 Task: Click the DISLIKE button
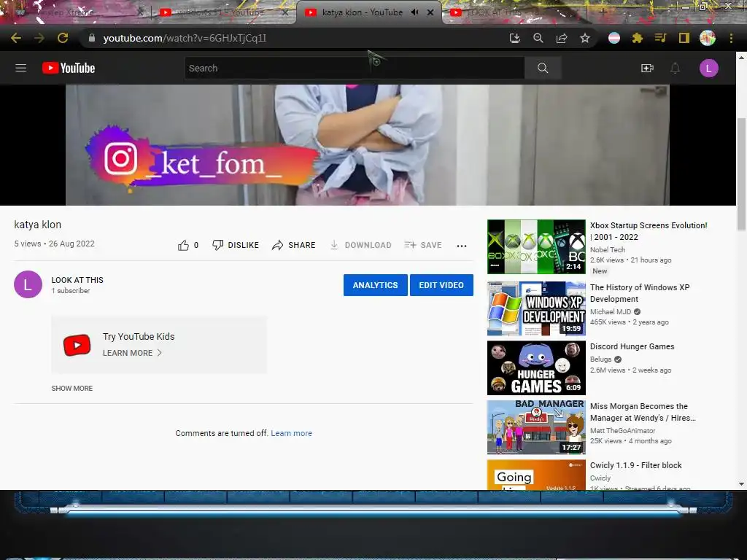click(236, 245)
